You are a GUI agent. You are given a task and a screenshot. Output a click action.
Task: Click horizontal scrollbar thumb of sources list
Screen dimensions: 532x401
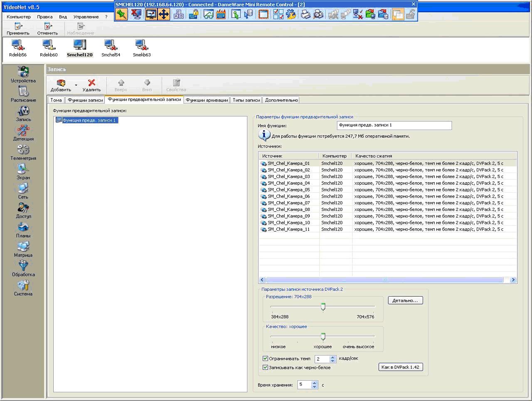[x=384, y=280]
